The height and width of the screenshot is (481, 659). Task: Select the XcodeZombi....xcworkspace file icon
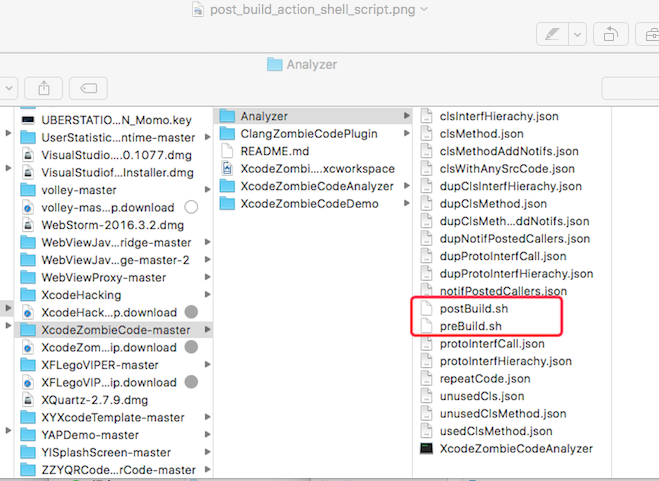[227, 169]
